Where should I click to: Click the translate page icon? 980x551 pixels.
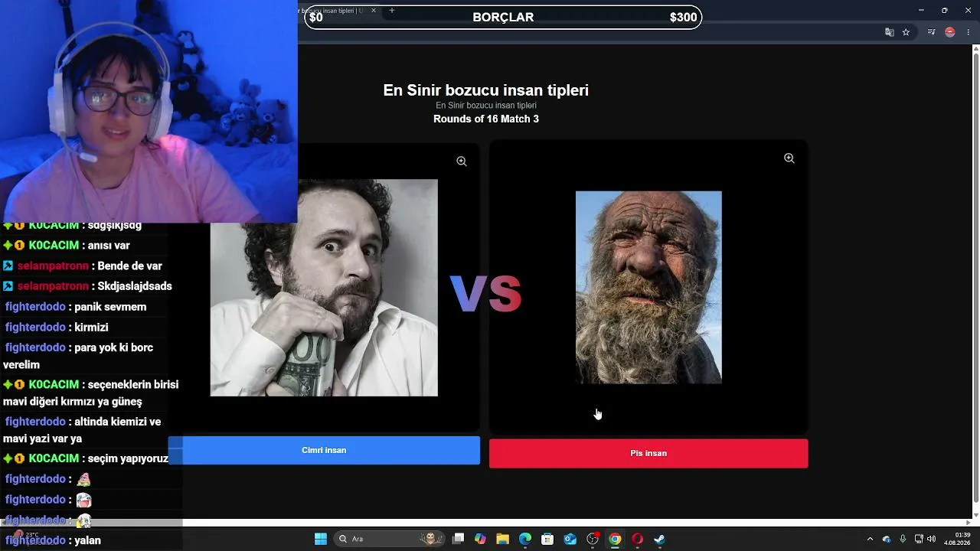tap(889, 32)
